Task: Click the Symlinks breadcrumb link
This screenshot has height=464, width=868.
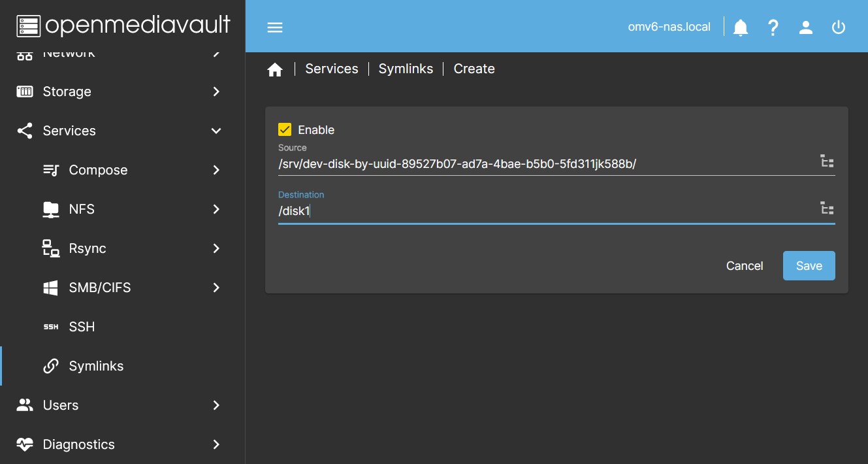Action: [406, 69]
